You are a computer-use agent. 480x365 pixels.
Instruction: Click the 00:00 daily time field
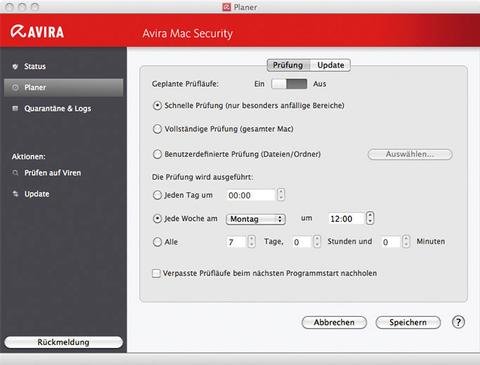tap(251, 195)
